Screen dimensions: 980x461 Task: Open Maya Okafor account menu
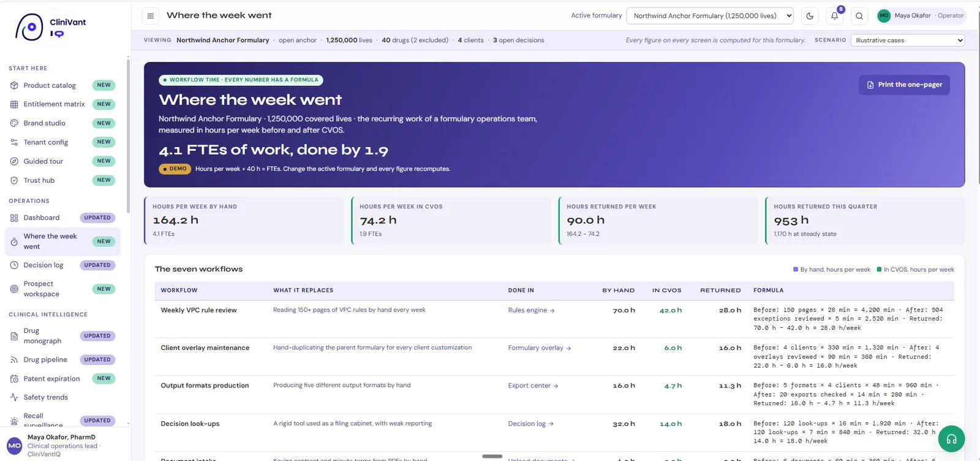click(x=921, y=16)
